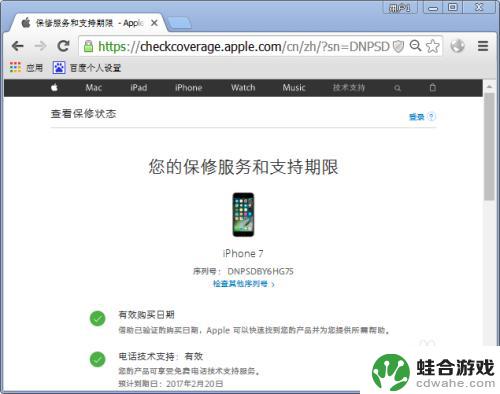The width and height of the screenshot is (500, 394).
Task: Open the Baidu paw bookmark icon
Action: (x=59, y=68)
